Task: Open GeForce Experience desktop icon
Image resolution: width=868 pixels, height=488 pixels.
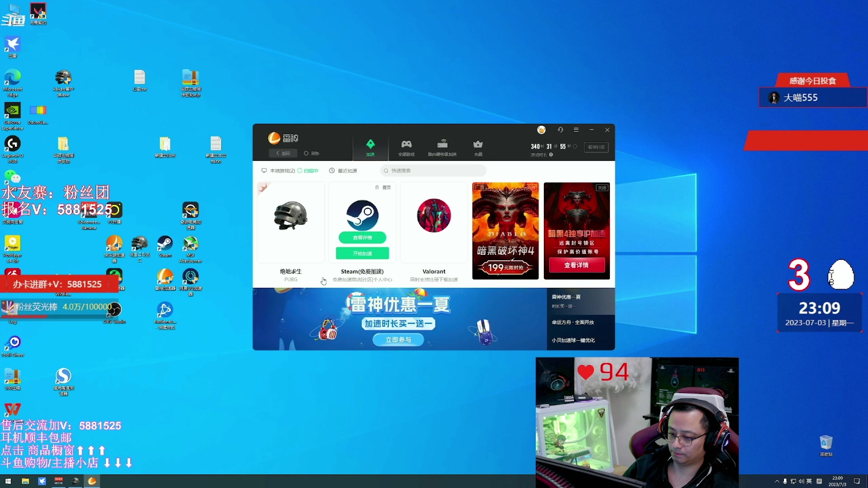Action: click(12, 116)
